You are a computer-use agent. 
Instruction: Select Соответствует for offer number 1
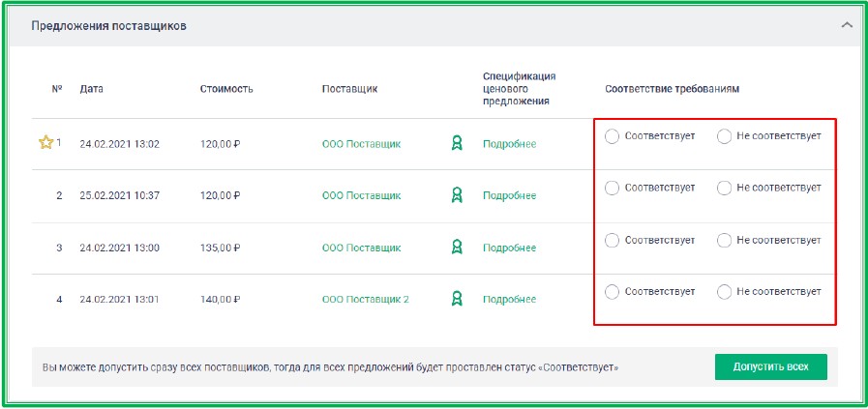[x=612, y=136]
